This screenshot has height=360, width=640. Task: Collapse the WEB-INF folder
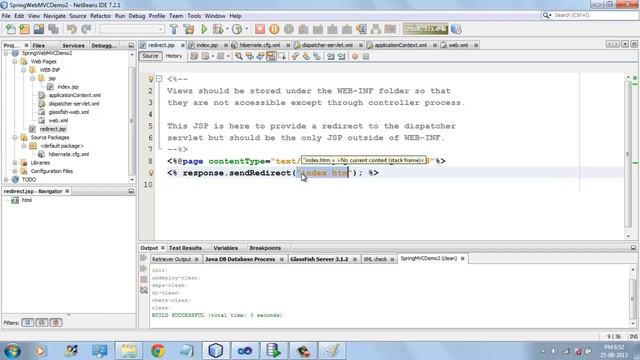point(24,70)
